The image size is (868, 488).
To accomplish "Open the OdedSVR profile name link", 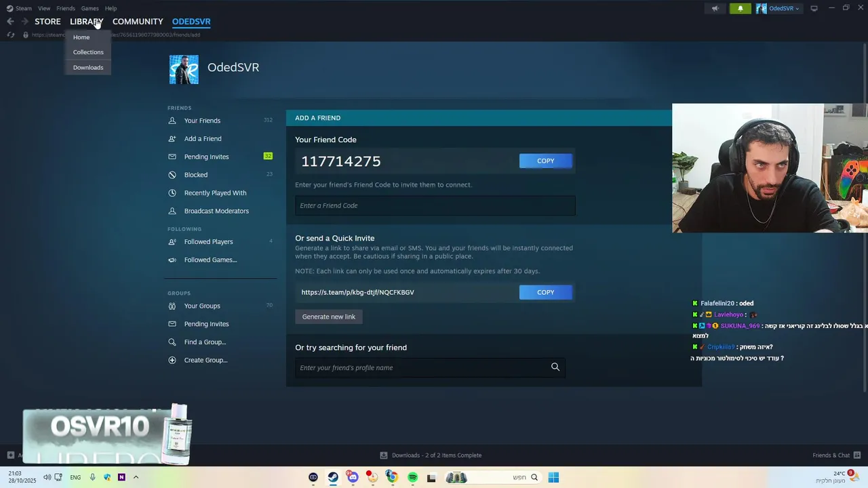I will [x=233, y=67].
